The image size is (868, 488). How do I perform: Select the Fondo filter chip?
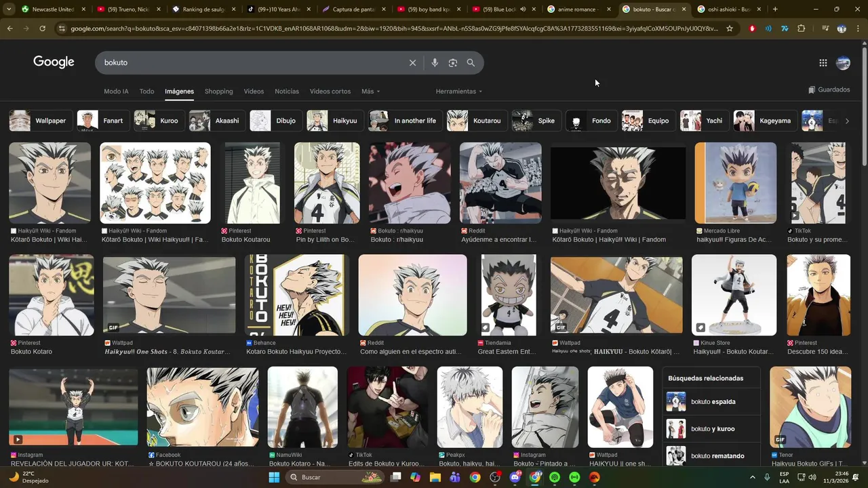pos(591,121)
